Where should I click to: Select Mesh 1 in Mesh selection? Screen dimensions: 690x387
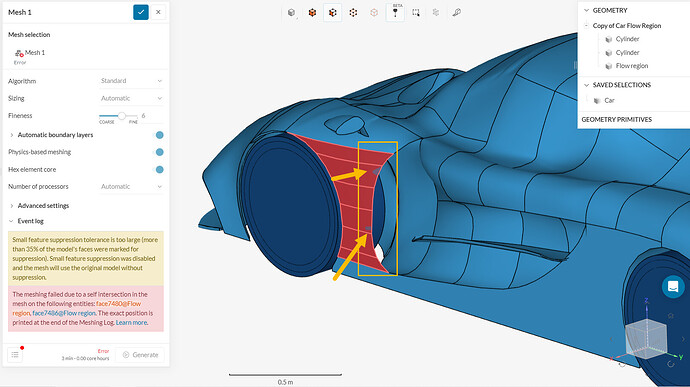pos(35,52)
